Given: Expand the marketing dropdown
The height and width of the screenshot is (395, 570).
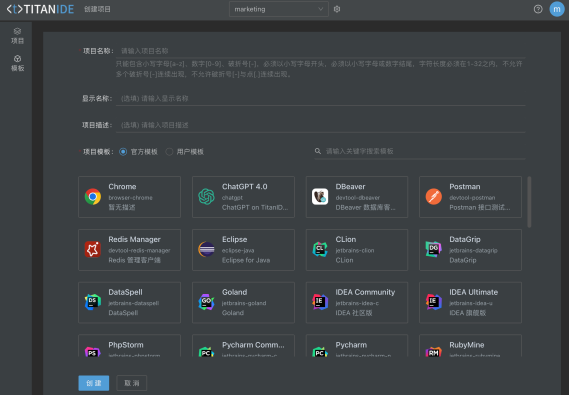Looking at the screenshot, I should [279, 9].
